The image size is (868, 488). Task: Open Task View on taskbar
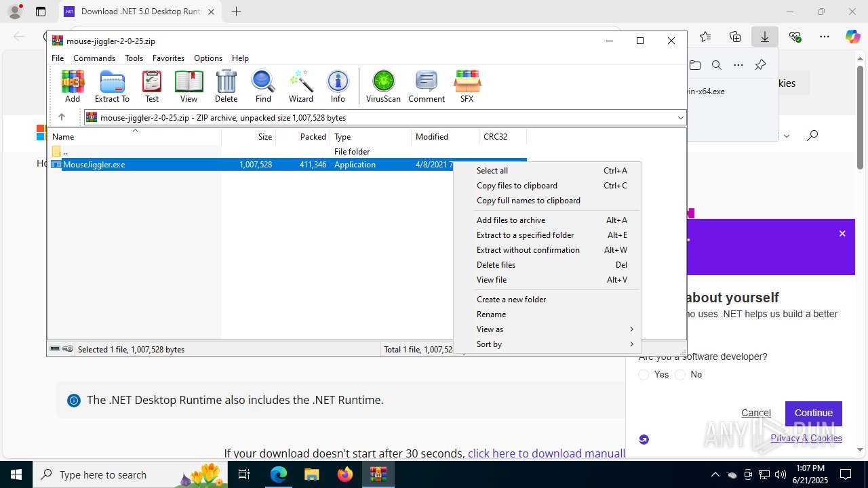coord(245,474)
